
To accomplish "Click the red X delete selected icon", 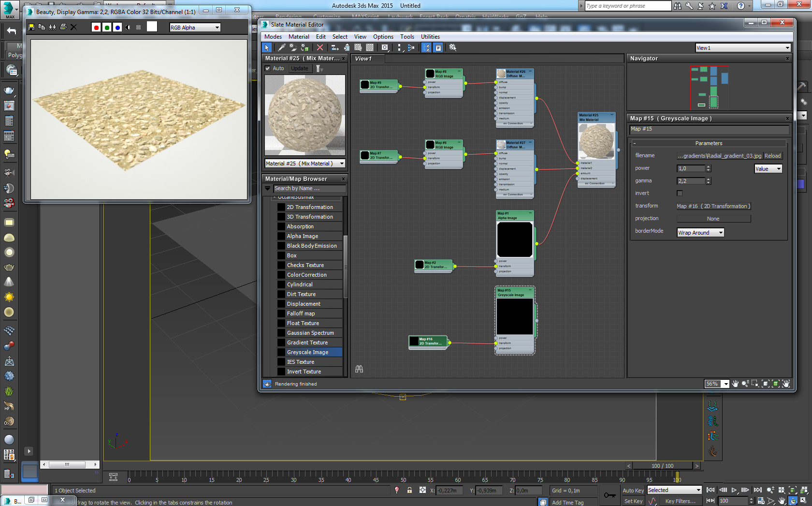I will coord(319,47).
